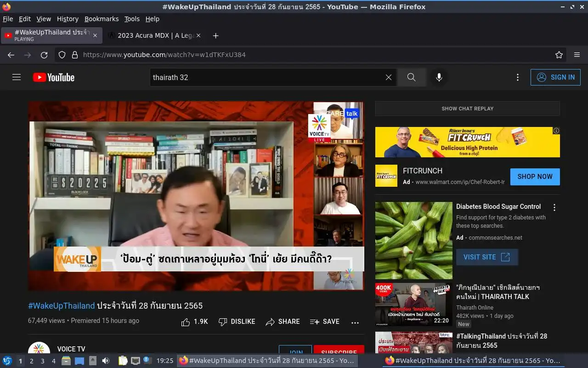Open the Bookmarks menu
The width and height of the screenshot is (588, 368).
102,19
